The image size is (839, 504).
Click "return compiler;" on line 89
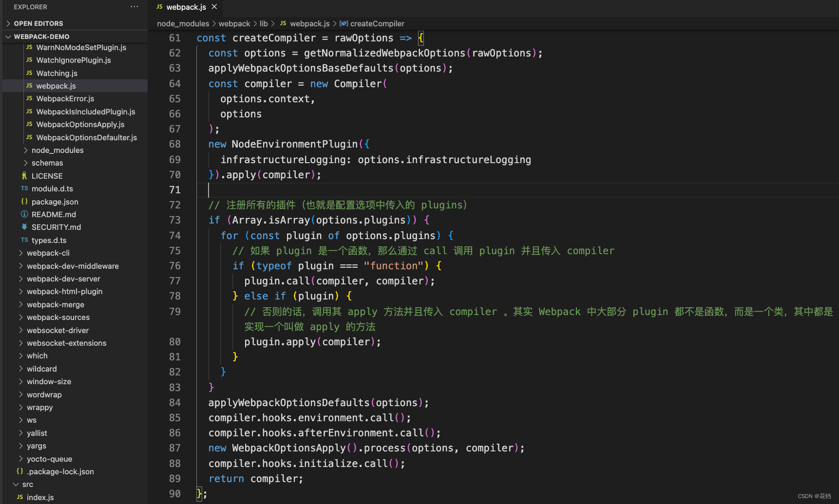click(x=256, y=479)
